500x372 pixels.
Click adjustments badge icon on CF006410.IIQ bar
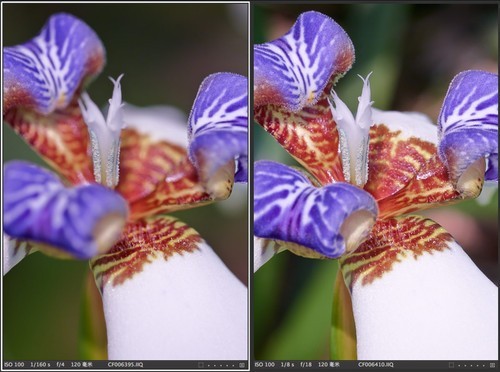click(492, 365)
